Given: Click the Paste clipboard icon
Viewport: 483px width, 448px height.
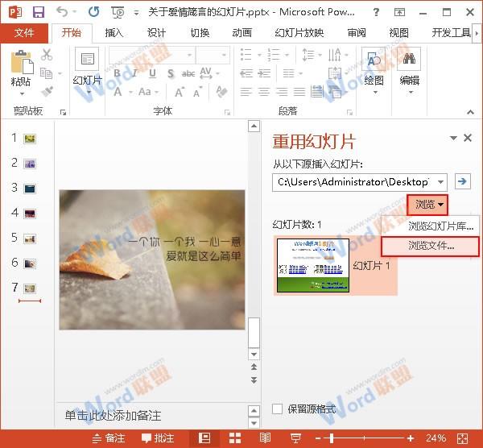Looking at the screenshot, I should tap(21, 62).
